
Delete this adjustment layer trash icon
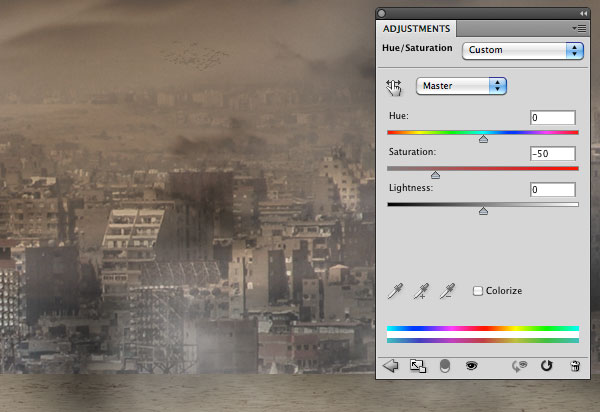575,366
